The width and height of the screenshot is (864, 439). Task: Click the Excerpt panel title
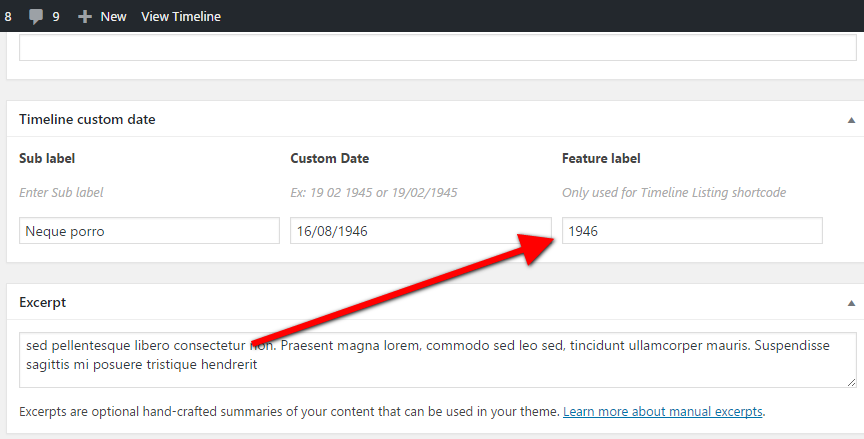[x=42, y=302]
